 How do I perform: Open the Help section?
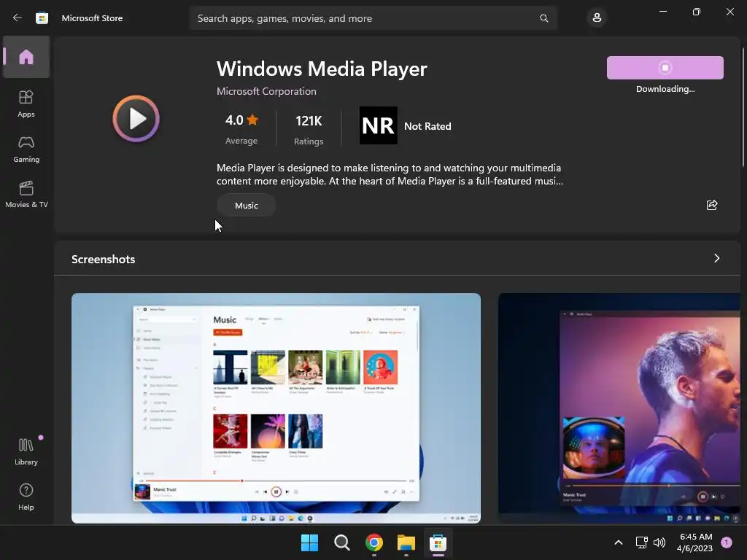tap(26, 497)
